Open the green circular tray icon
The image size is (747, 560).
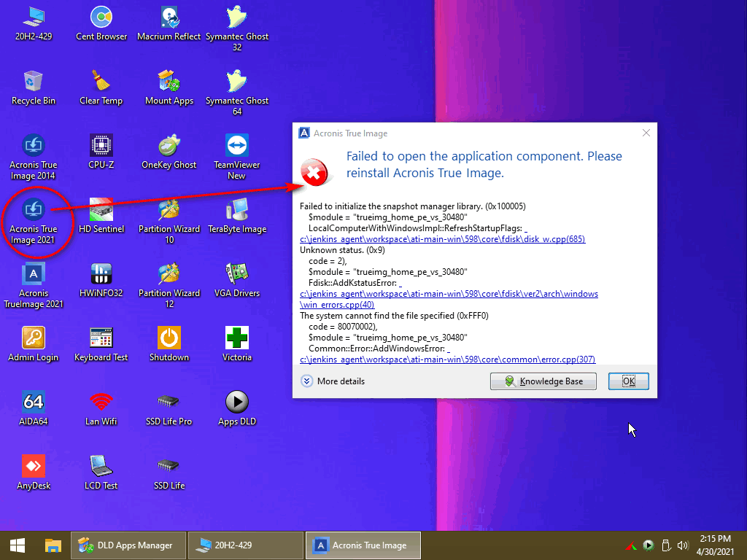pos(649,545)
